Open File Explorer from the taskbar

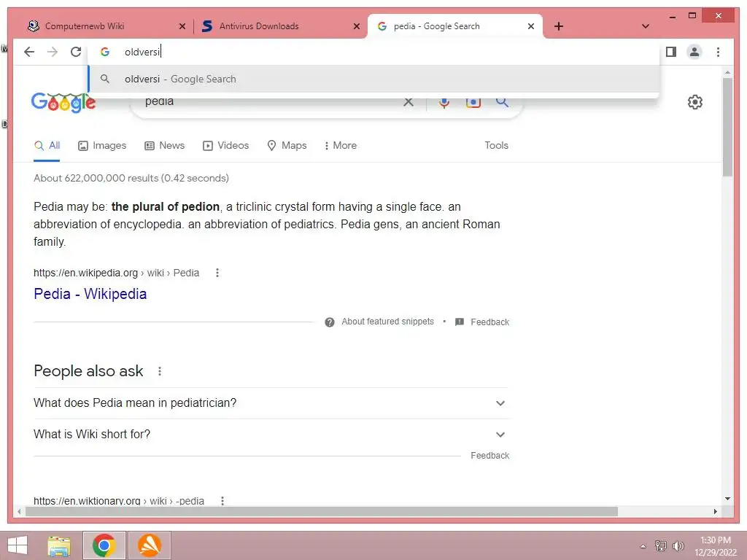click(59, 545)
